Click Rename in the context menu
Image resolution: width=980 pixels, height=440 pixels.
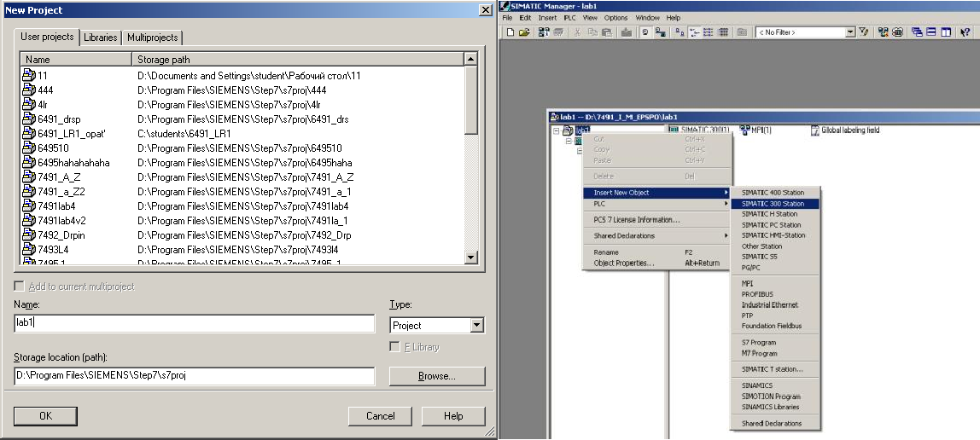pos(656,252)
